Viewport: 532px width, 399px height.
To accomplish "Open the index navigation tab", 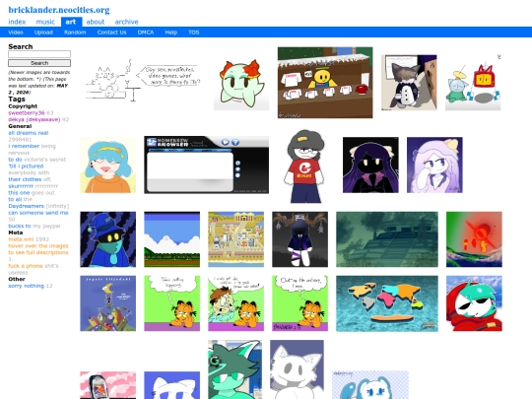I will pos(17,22).
